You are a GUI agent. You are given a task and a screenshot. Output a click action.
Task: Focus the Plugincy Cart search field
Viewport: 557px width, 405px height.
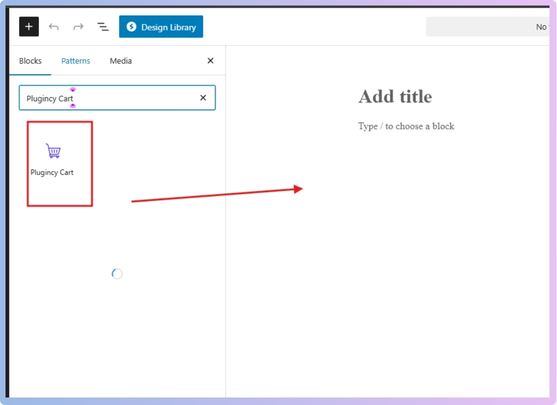117,98
